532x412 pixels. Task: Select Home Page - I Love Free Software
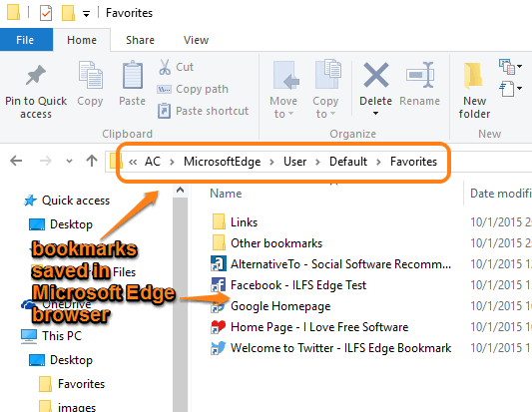pyautogui.click(x=309, y=327)
